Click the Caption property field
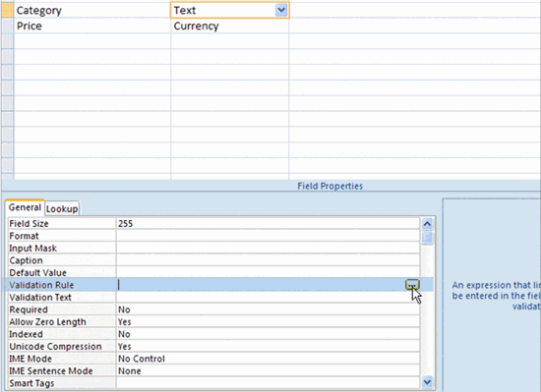This screenshot has height=392, width=541. click(x=269, y=260)
